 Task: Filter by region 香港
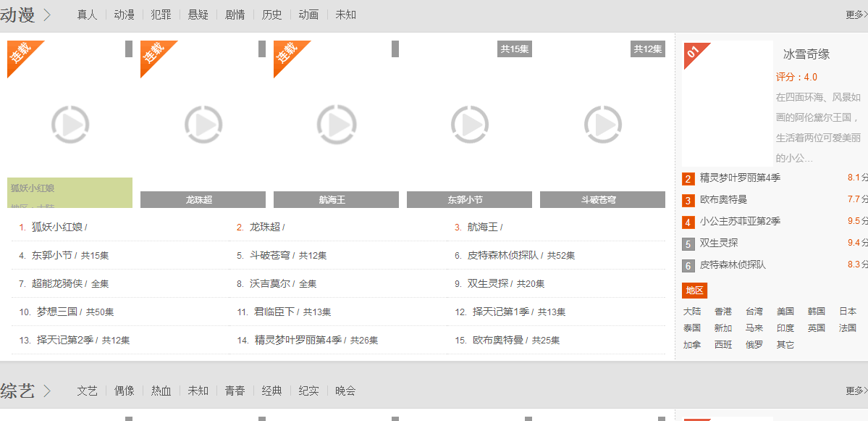pos(723,312)
